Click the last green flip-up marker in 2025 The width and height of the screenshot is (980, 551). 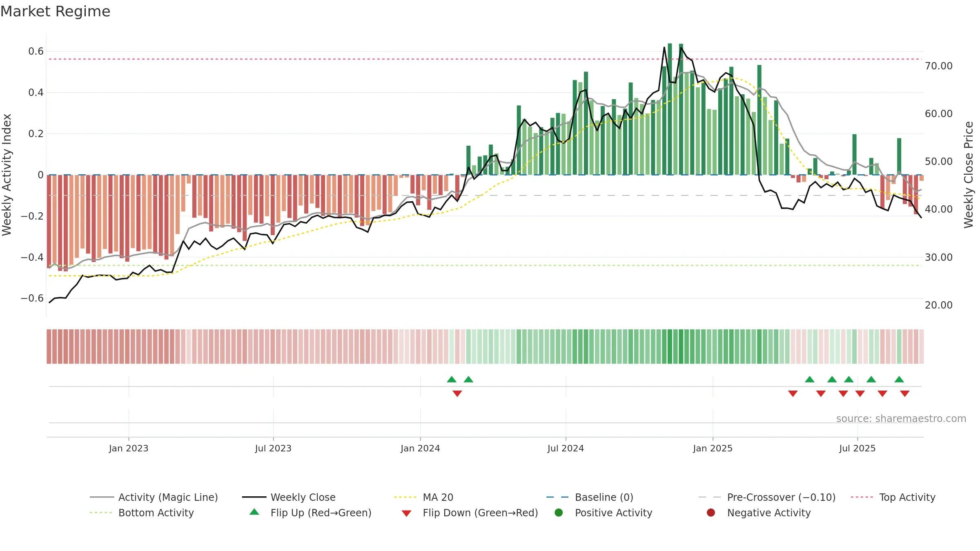899,380
